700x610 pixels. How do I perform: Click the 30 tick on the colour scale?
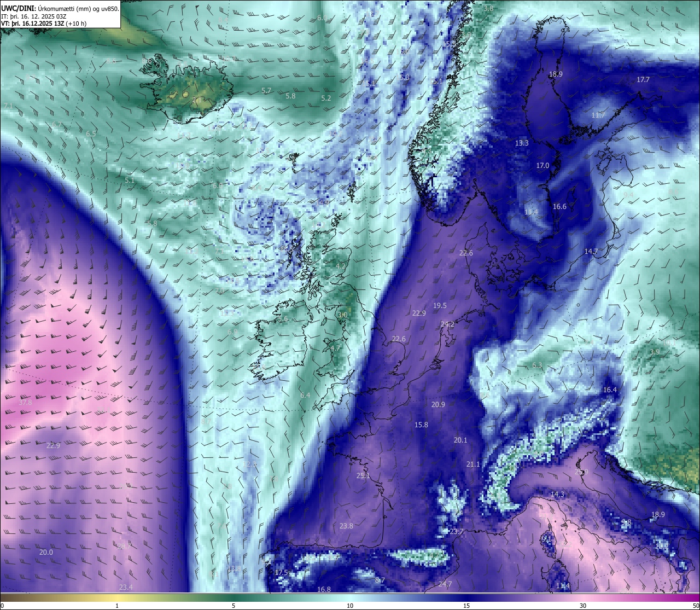(583, 606)
